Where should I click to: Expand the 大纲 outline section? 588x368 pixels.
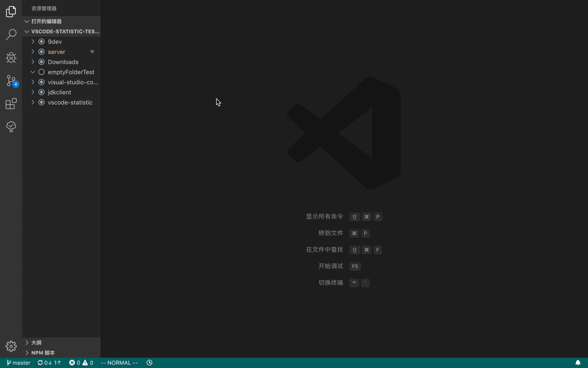tap(26, 343)
